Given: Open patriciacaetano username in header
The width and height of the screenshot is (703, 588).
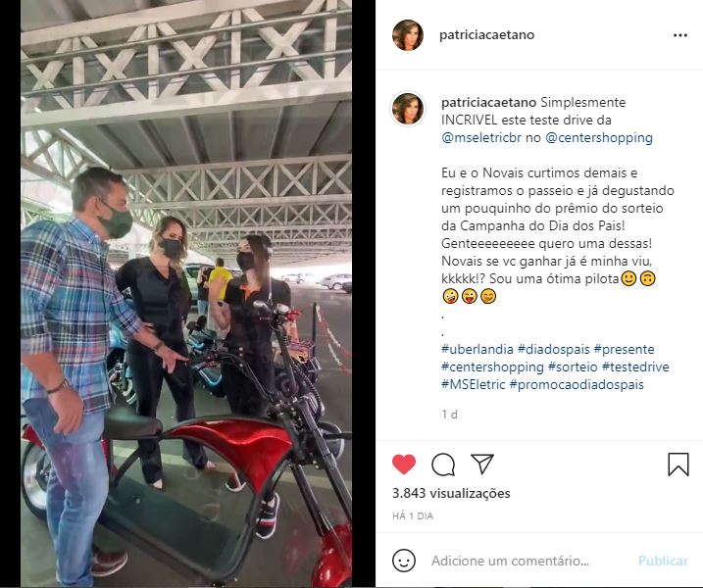Looking at the screenshot, I should 487,35.
